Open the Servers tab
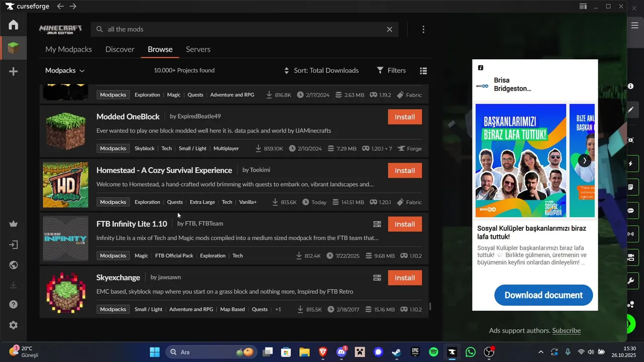The height and width of the screenshot is (362, 644). pyautogui.click(x=198, y=49)
